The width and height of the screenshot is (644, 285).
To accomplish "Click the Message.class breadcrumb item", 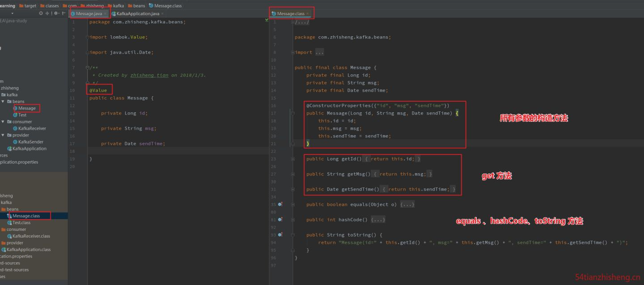I will [x=165, y=6].
